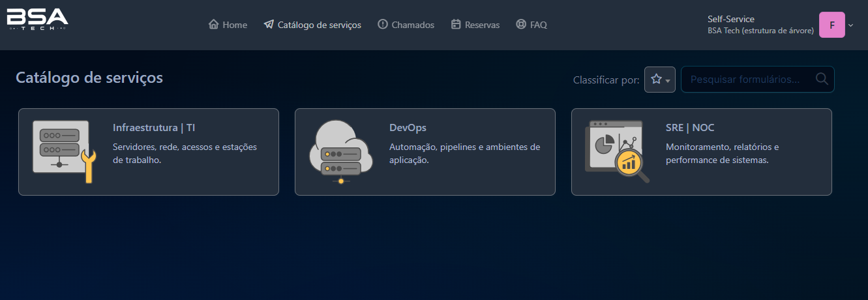Viewport: 868px width, 300px height.
Task: Click the Pesquisar formulários search field
Action: coord(747,80)
